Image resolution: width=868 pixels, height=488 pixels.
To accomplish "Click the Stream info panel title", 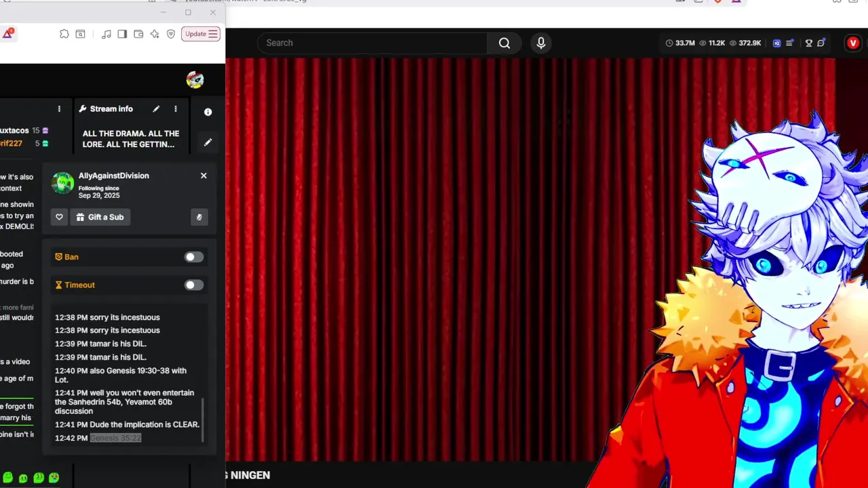I will 111,109.
